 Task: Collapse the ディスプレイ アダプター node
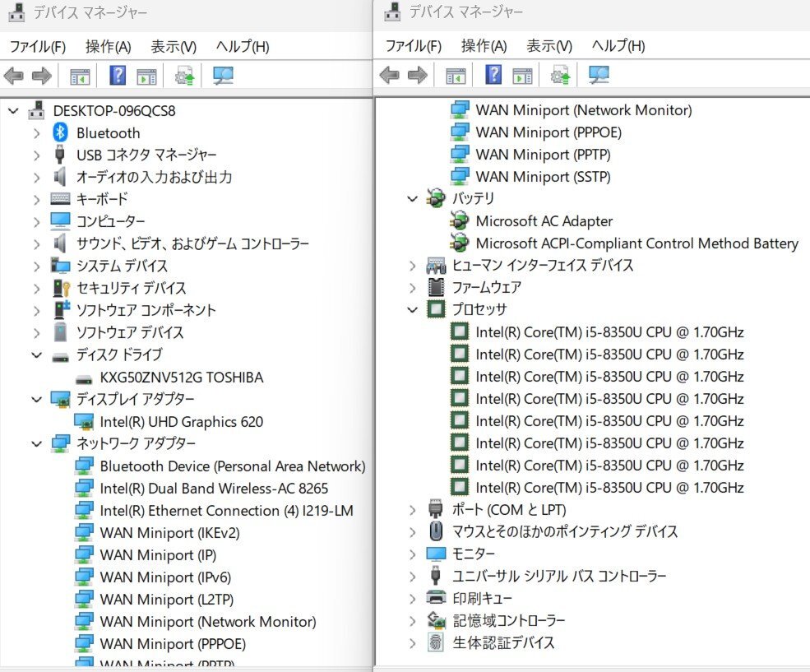37,399
